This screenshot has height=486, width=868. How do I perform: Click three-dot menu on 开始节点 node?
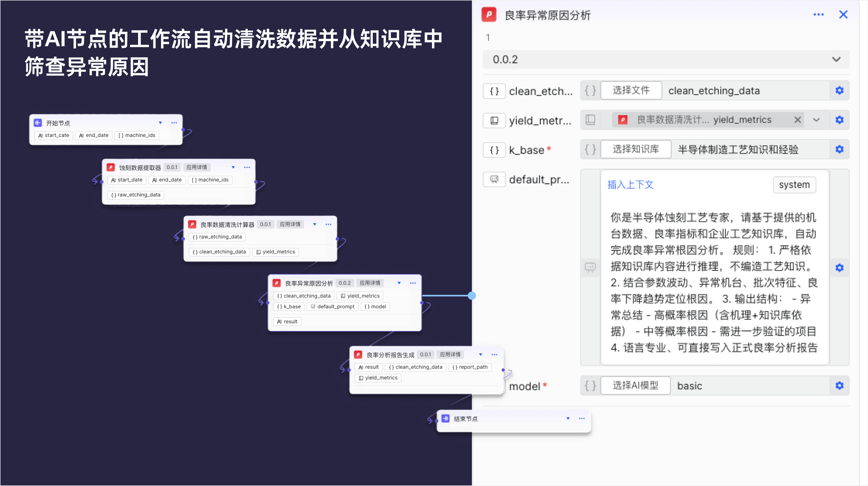click(174, 123)
